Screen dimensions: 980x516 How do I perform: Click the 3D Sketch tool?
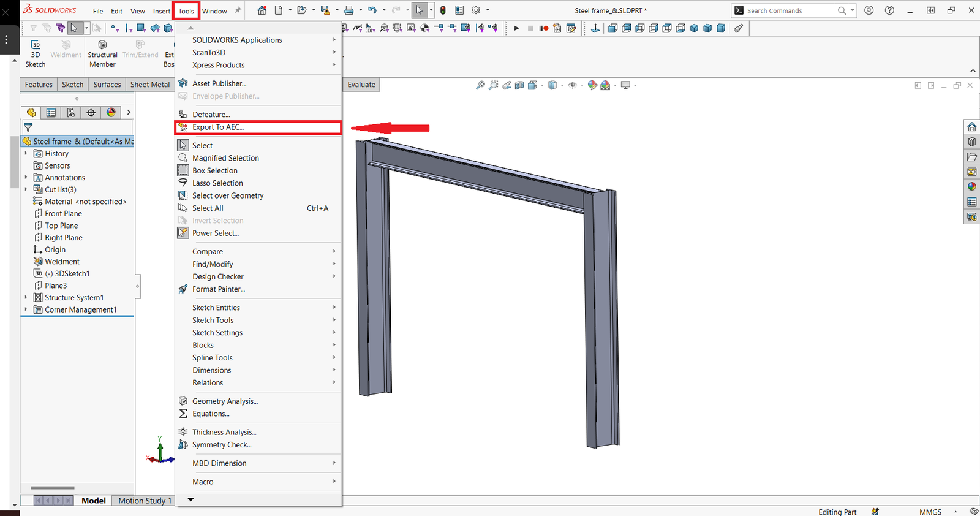(36, 53)
